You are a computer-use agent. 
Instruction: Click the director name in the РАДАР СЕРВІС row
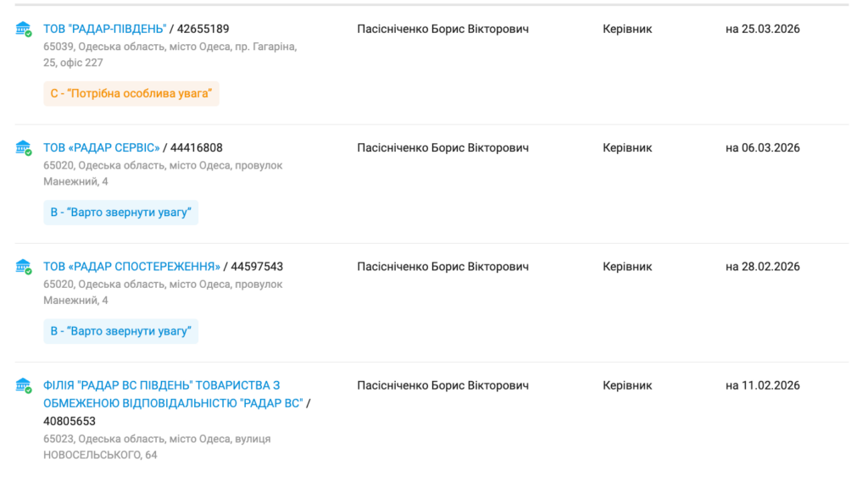pyautogui.click(x=442, y=147)
